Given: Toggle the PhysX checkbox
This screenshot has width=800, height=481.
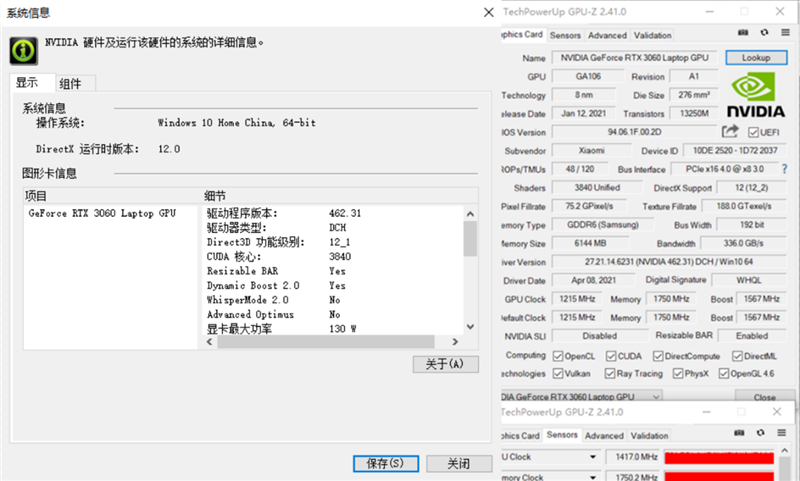Looking at the screenshot, I should [x=678, y=374].
